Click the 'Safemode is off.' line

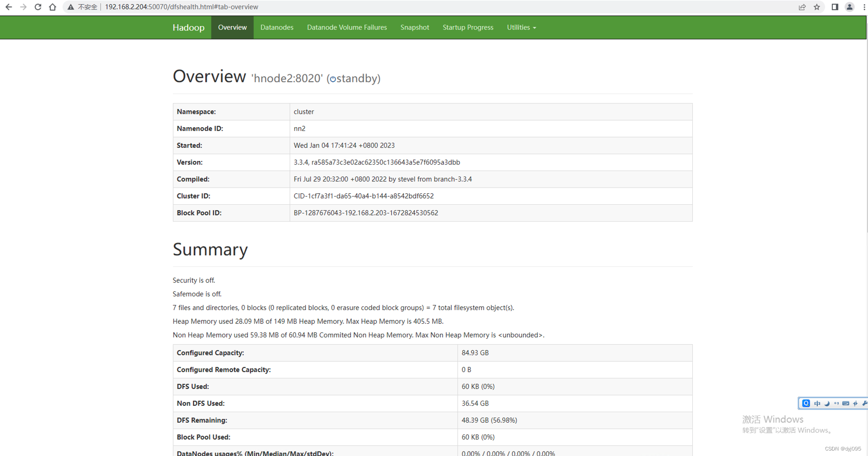coord(197,294)
